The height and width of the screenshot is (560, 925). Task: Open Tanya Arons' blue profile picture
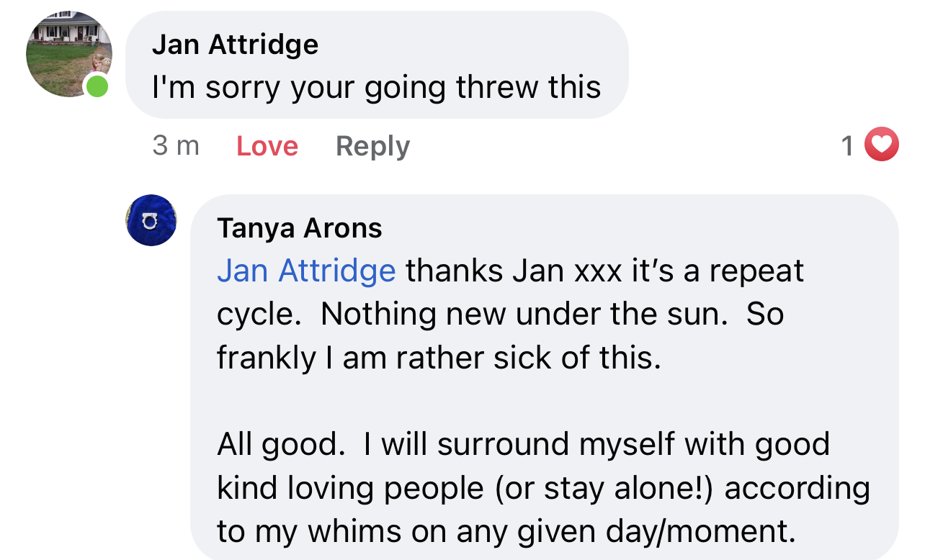click(x=151, y=220)
